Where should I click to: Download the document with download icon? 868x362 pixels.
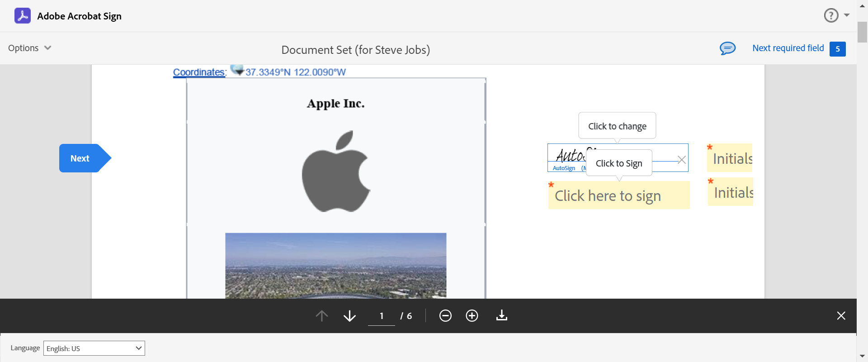(502, 315)
